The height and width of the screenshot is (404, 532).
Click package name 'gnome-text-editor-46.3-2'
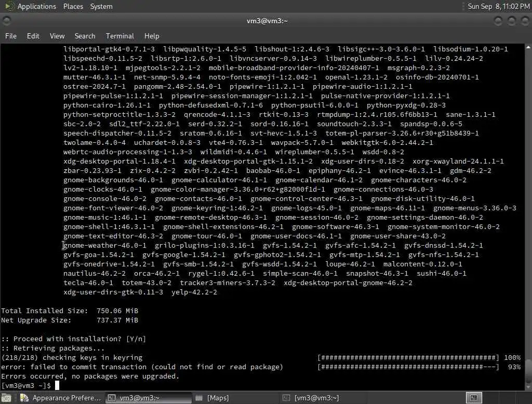pyautogui.click(x=113, y=236)
